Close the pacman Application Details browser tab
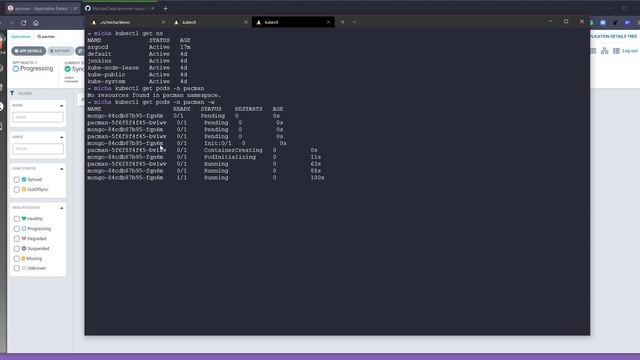640x360 pixels. pyautogui.click(x=75, y=8)
